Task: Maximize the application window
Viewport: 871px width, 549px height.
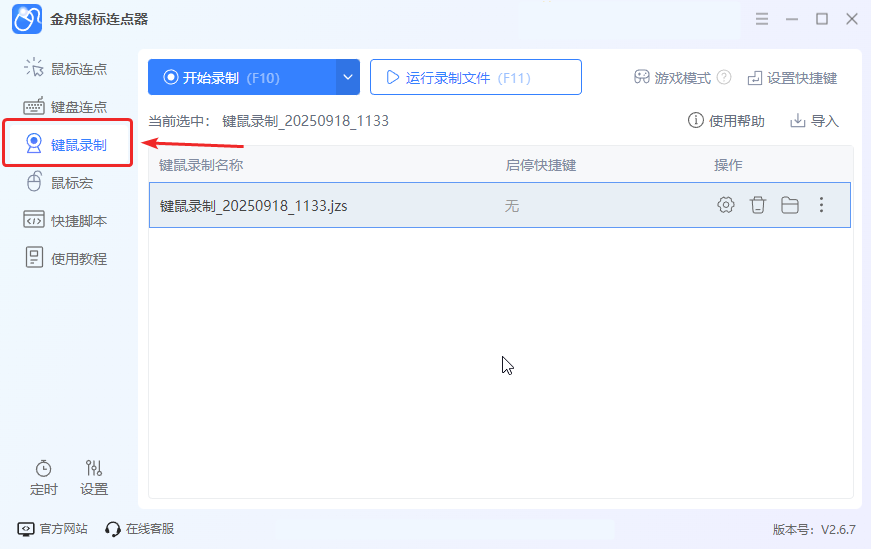Action: point(822,19)
